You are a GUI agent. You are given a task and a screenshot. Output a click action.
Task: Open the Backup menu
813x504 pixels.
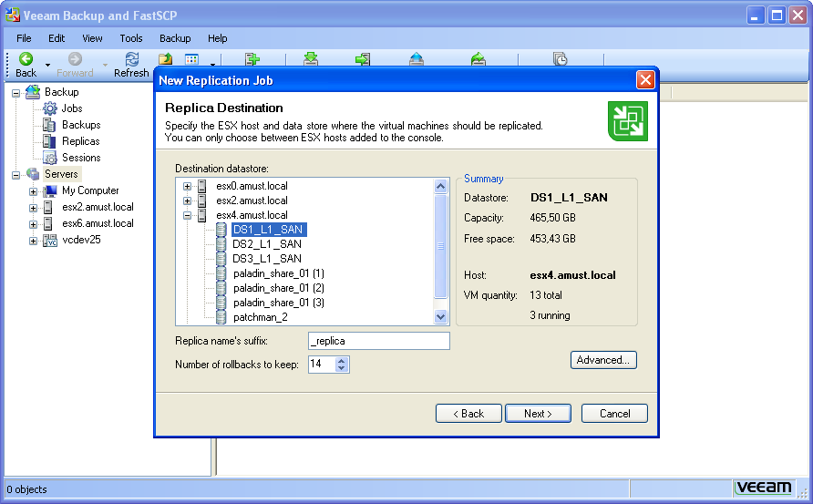point(175,38)
